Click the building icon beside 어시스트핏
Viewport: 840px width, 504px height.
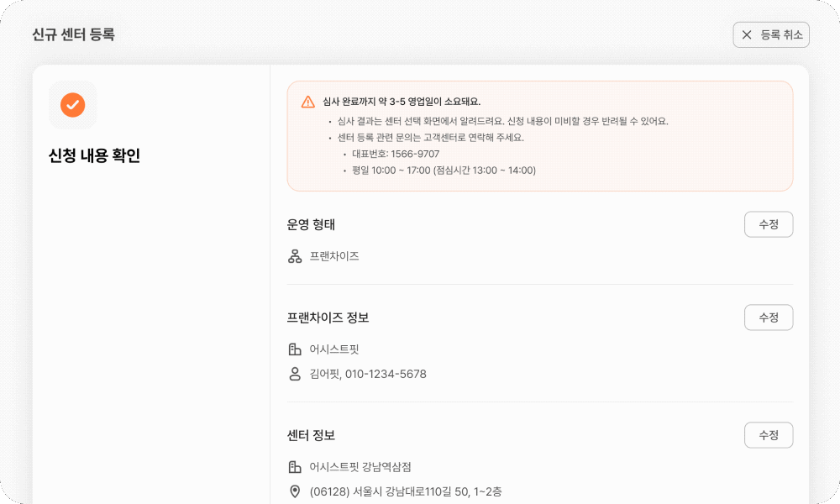tap(295, 349)
